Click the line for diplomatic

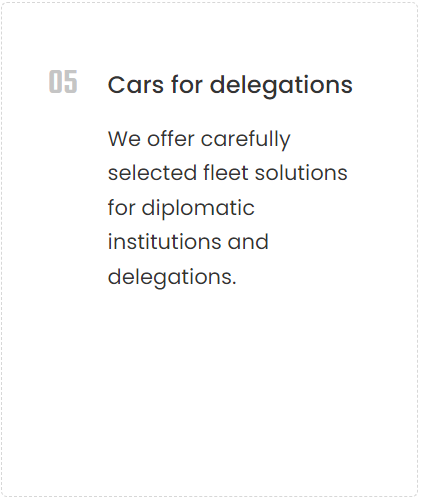pos(181,209)
